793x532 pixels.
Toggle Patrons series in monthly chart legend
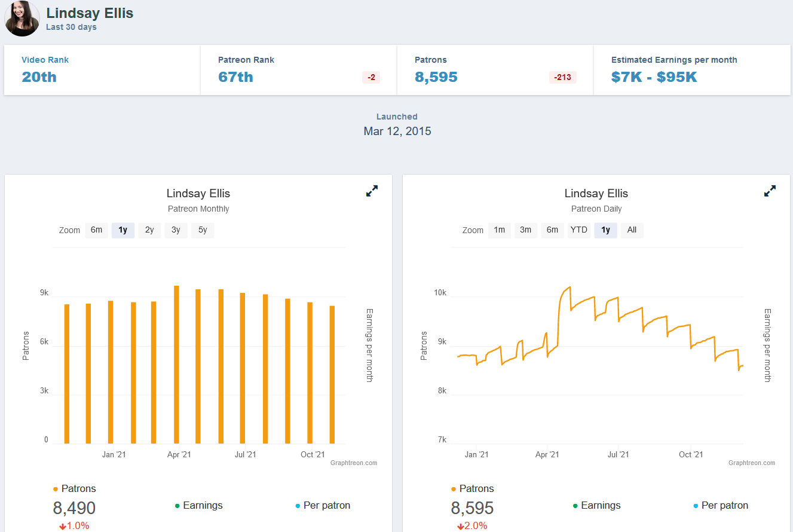74,489
